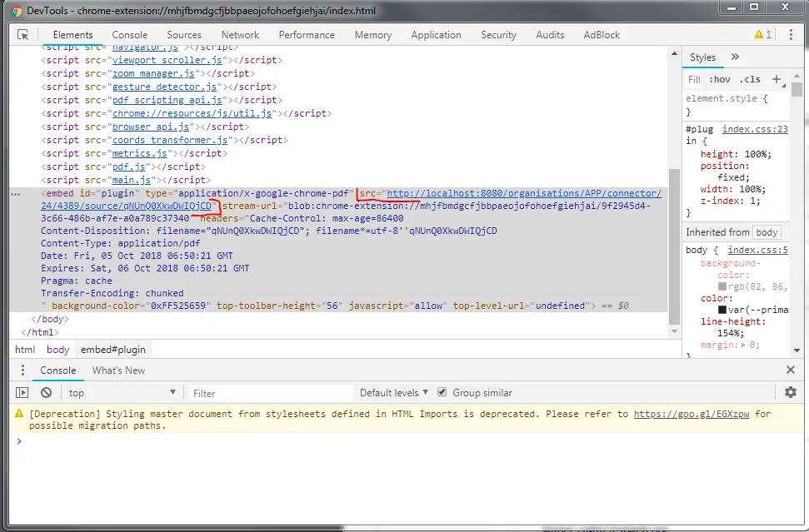Open the chrome://resources/js/util.js link

(192, 113)
